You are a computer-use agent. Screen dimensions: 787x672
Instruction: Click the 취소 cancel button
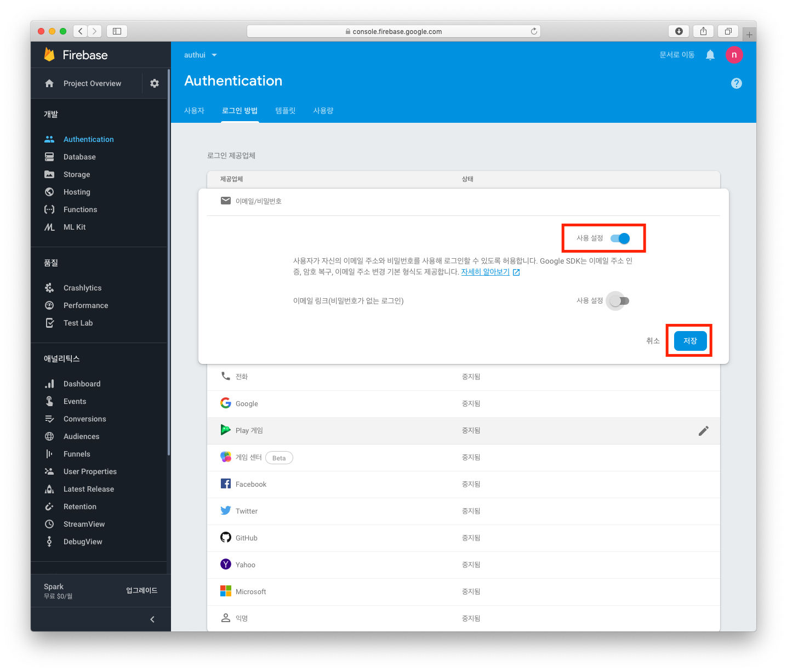pos(653,341)
